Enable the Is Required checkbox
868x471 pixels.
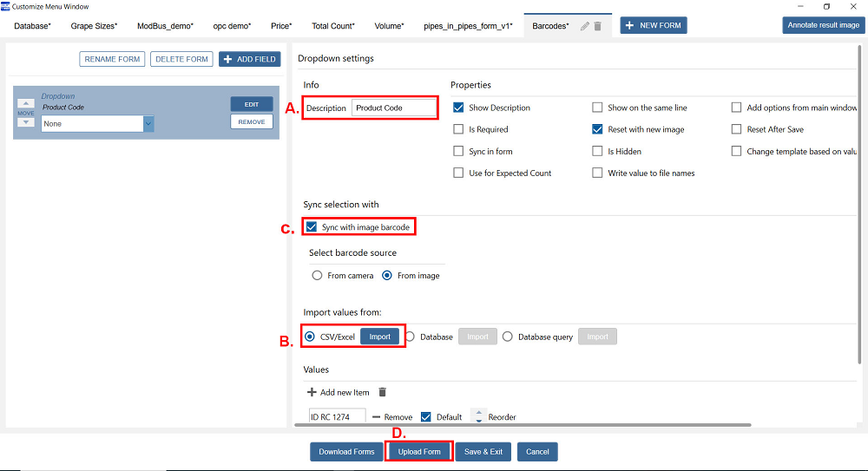tap(458, 130)
